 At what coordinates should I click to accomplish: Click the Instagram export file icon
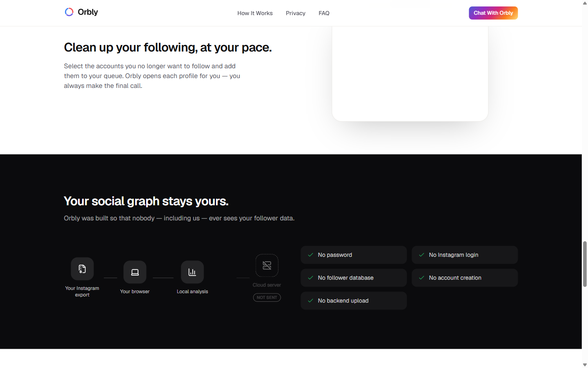pyautogui.click(x=82, y=269)
